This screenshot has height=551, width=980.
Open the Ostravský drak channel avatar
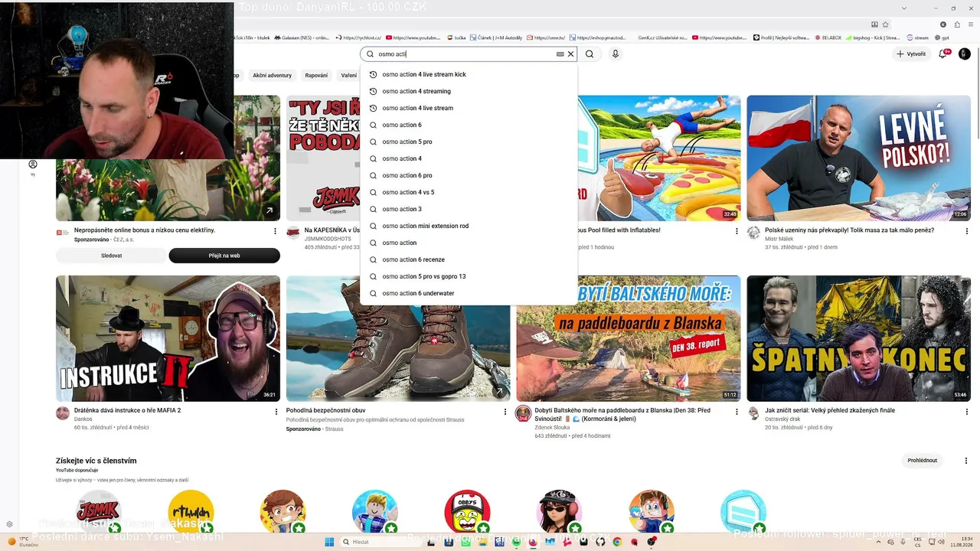tap(753, 413)
